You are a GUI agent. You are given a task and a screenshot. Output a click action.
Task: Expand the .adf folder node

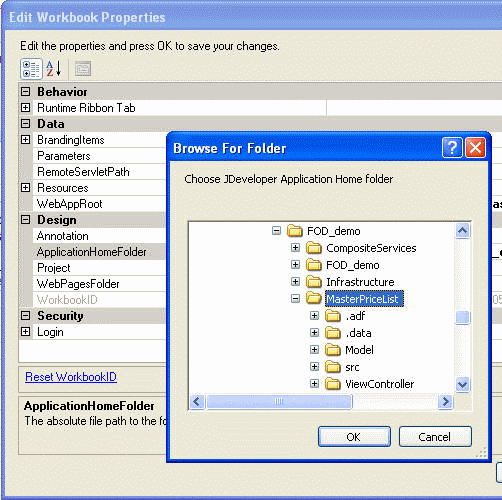click(314, 315)
